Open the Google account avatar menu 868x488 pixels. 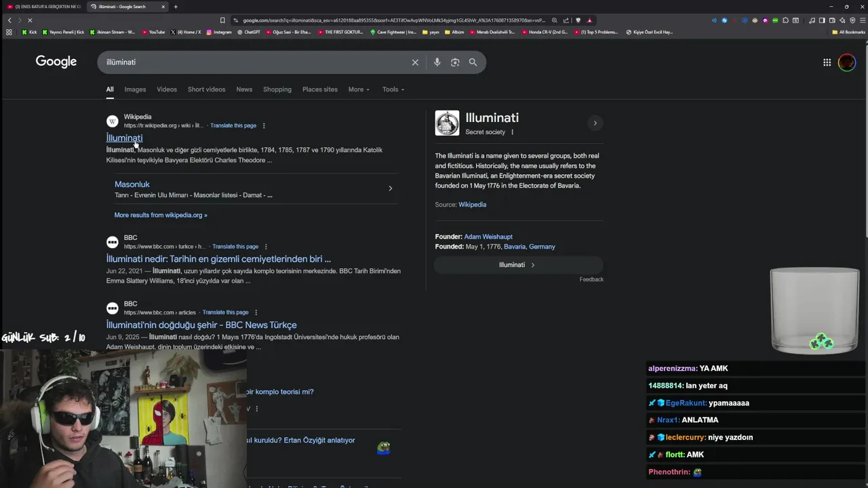[x=847, y=62]
